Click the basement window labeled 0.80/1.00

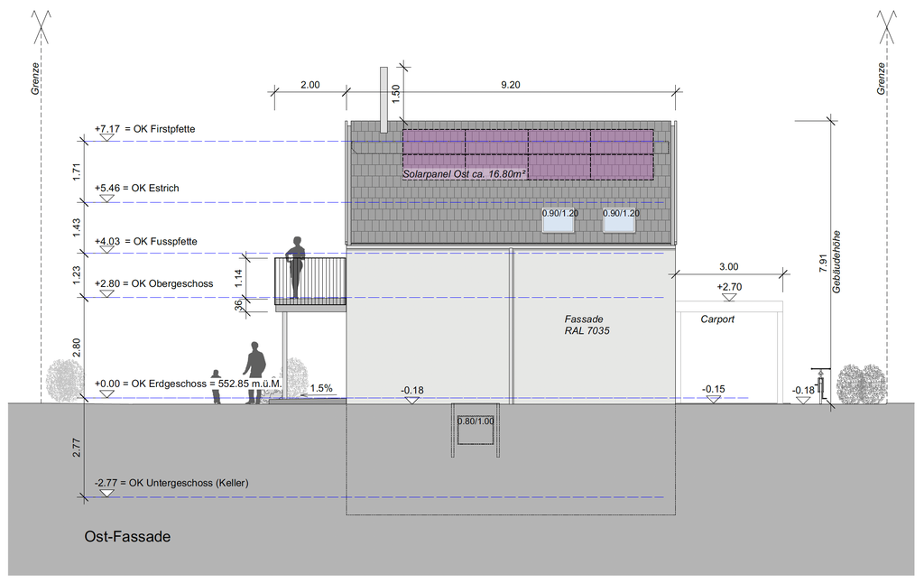click(476, 430)
